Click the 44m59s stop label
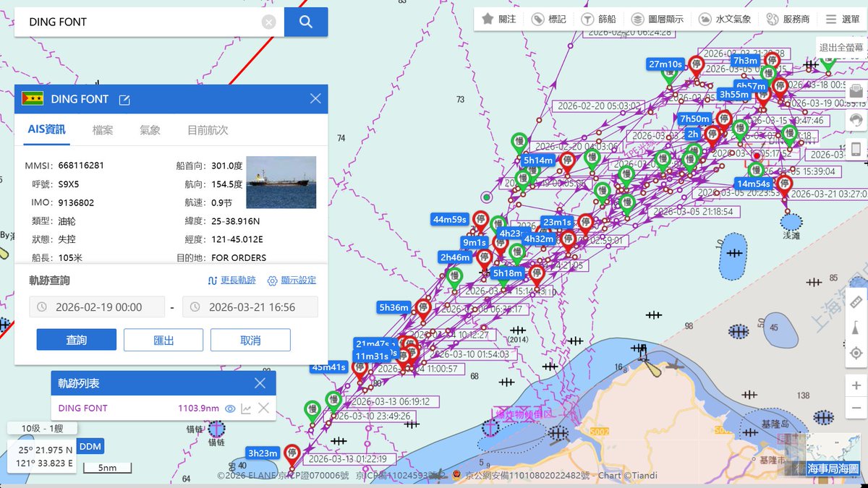The width and height of the screenshot is (868, 488). (450, 219)
